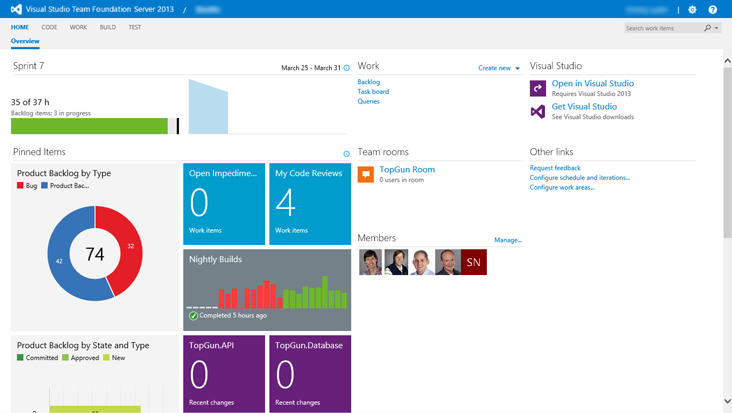
Task: Click the vertical scrollbar thumb
Action: 727,153
